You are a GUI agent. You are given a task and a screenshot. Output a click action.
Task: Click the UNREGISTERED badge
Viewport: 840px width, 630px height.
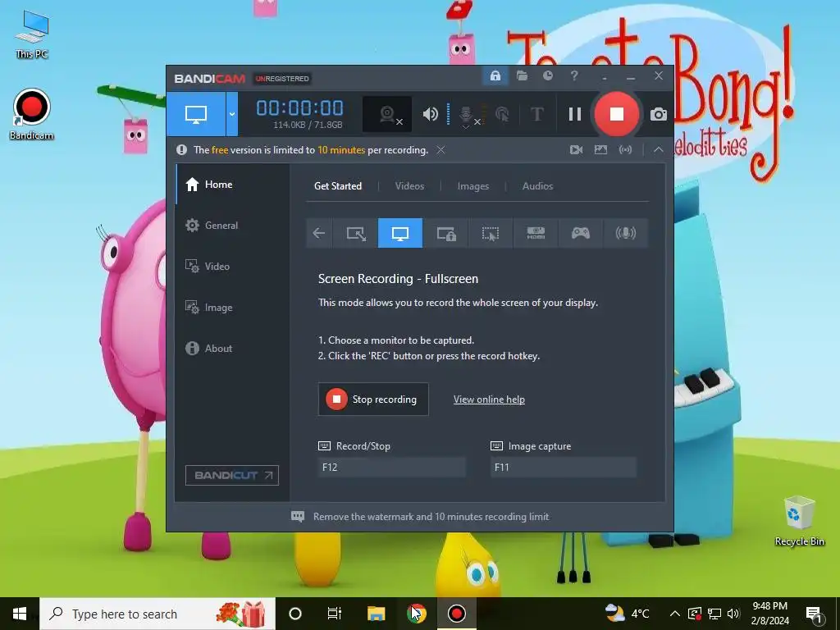coord(282,79)
